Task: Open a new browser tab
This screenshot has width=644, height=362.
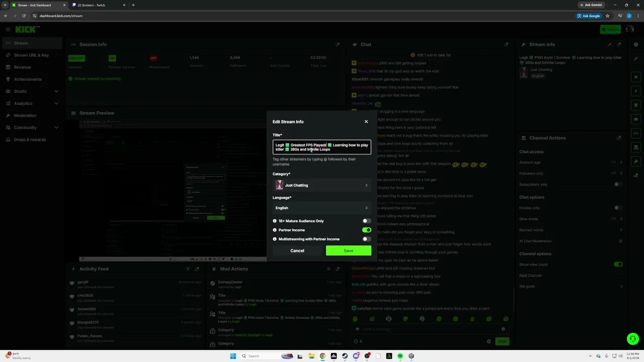Action: pyautogui.click(x=133, y=5)
